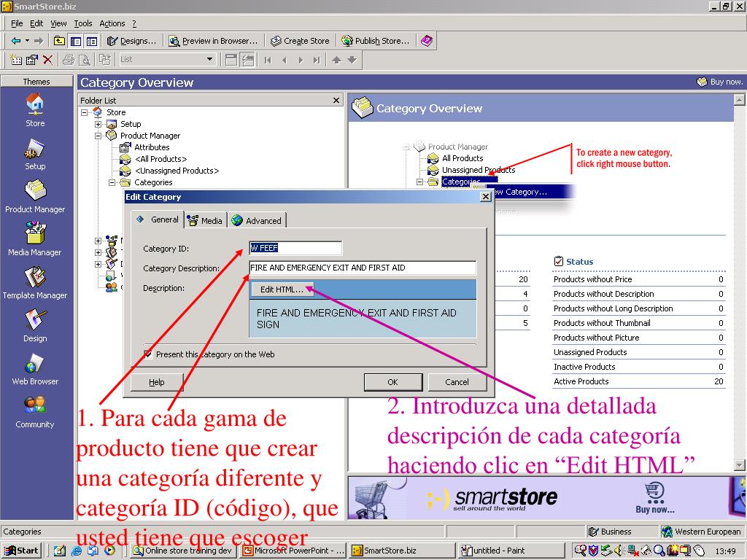Switch to untitled - Paint taskbar button
The image size is (747, 560).
512,551
